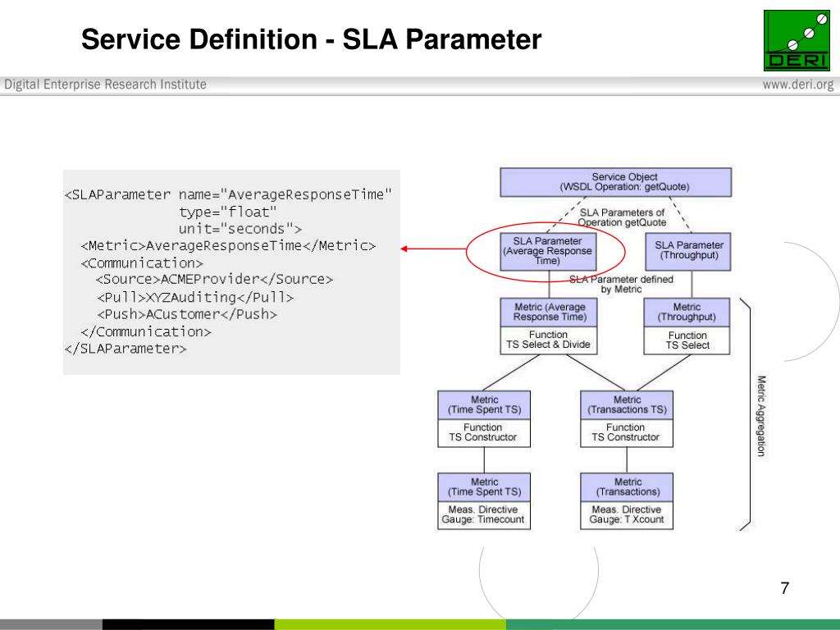Select SLA Parameter (Throughput) box

click(x=688, y=251)
